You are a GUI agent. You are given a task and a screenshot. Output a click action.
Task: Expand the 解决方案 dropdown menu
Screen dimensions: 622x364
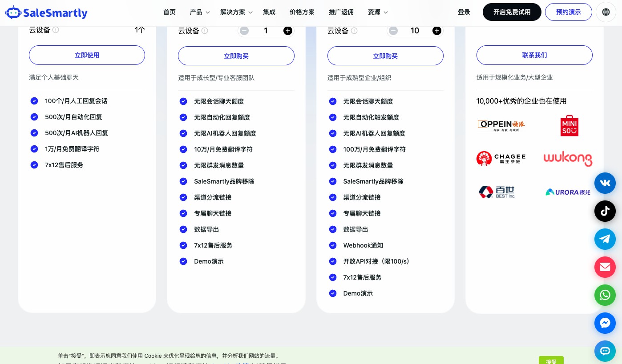coord(236,12)
